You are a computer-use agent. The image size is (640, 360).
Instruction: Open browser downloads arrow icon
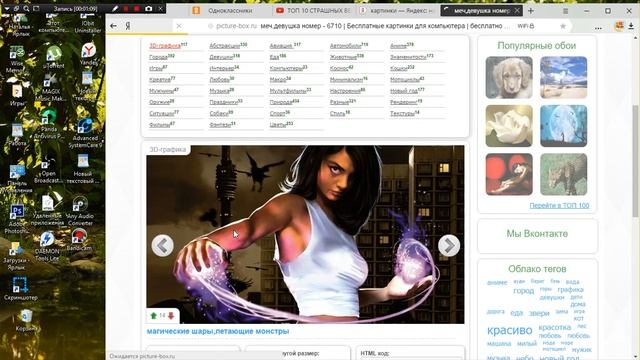[x=631, y=26]
